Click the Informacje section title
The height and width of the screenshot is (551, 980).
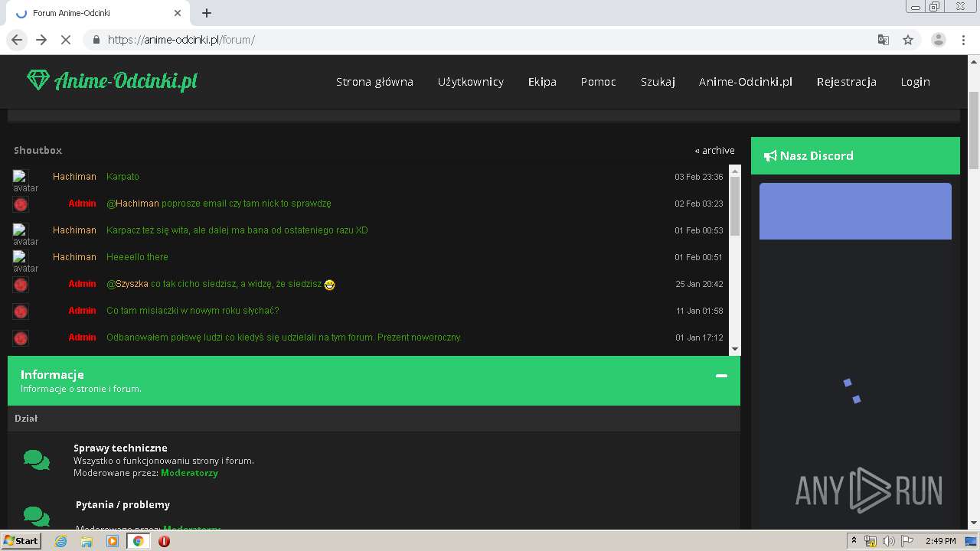click(x=52, y=374)
